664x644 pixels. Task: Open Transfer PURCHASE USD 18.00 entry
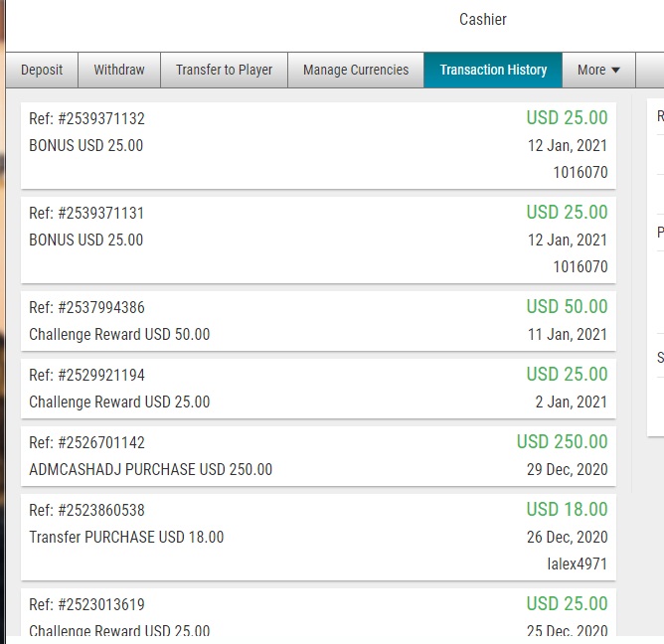[318, 537]
